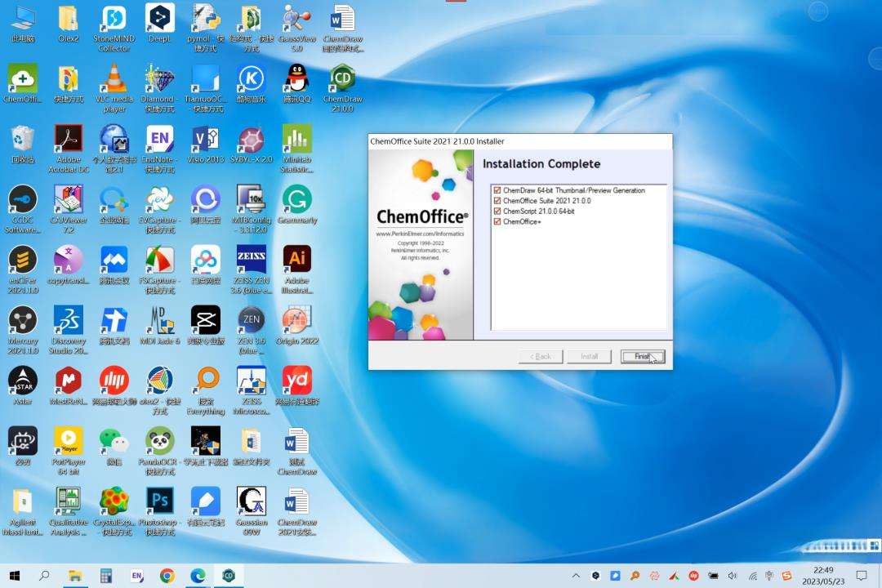Select the Discovery Studio icon

pos(68,330)
